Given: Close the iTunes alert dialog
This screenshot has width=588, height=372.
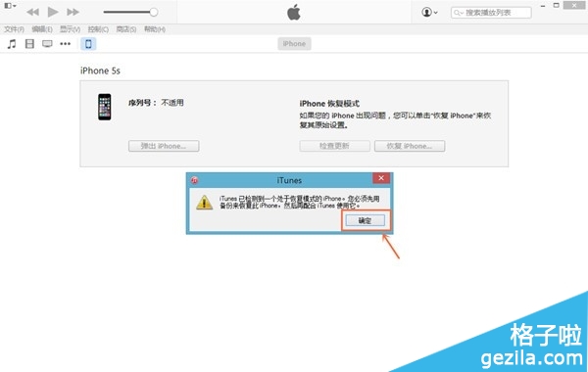Looking at the screenshot, I should 381,178.
